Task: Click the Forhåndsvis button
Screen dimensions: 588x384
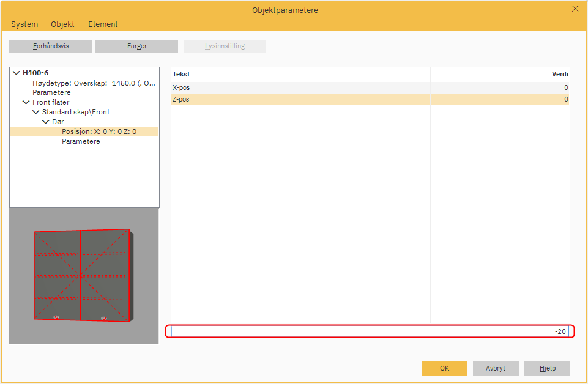Action: click(x=50, y=46)
